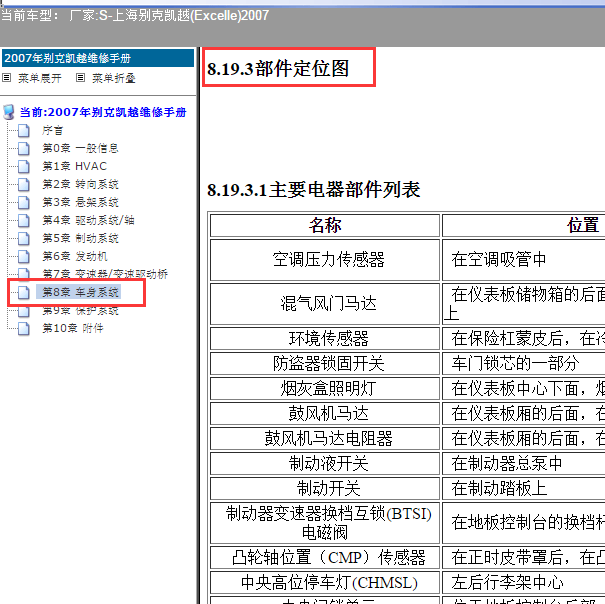The height and width of the screenshot is (604, 605).
Task: Open chapter 第6章 发动机
Action: click(75, 256)
